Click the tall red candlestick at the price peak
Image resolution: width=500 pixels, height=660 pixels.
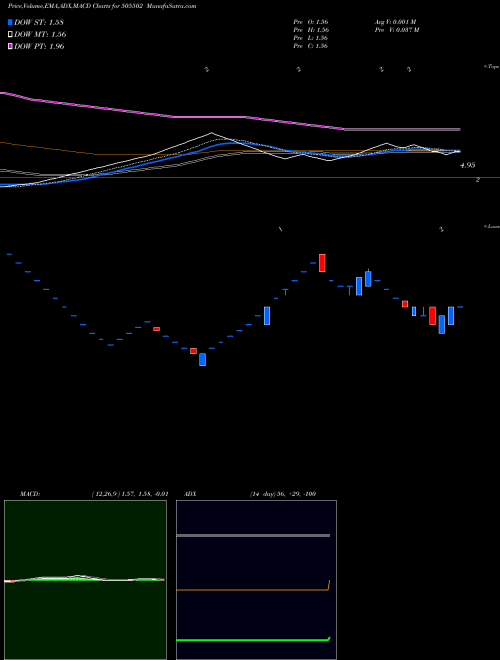322,263
